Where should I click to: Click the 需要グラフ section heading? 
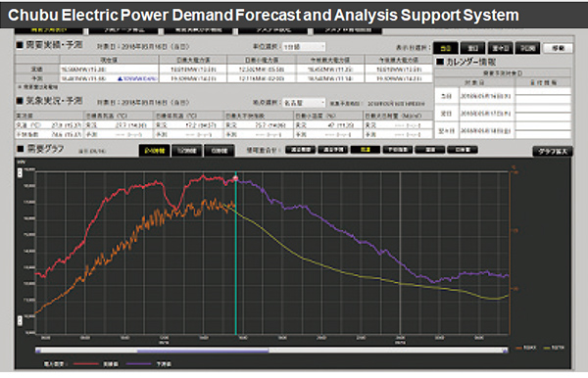click(x=40, y=149)
